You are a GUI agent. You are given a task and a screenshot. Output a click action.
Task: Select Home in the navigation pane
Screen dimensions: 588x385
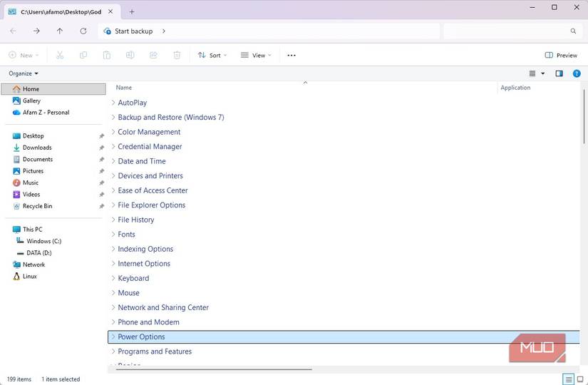coord(53,89)
